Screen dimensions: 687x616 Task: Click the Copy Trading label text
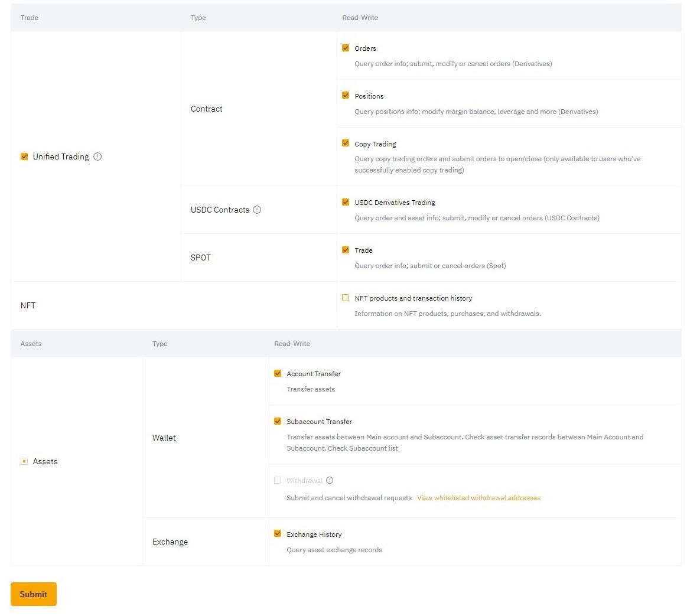[x=375, y=144]
